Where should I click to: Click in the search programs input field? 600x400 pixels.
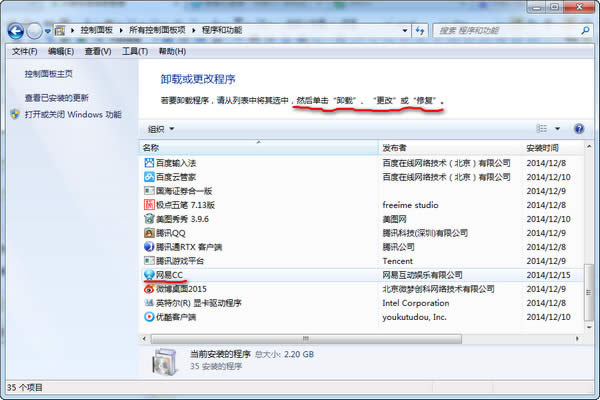tap(506, 31)
